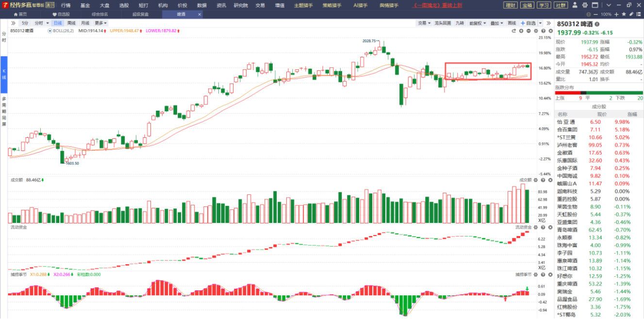Click the zoom-out minus icon above the K-line chart
This screenshot has height=319, width=644.
528,31
